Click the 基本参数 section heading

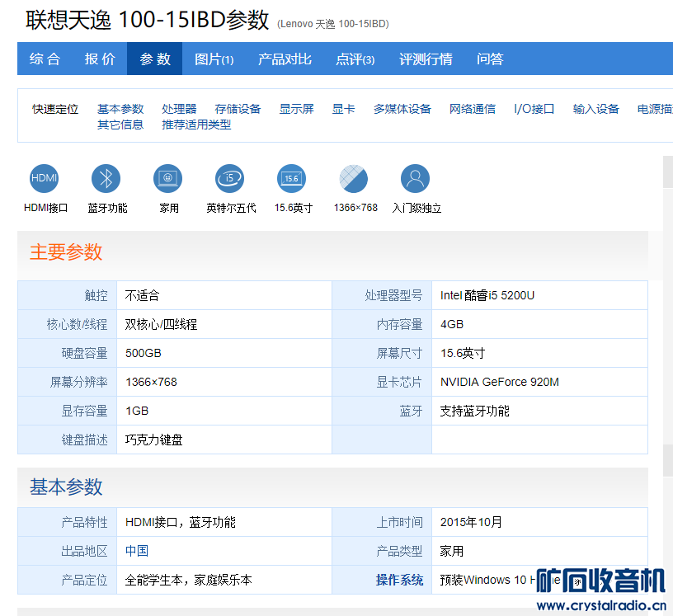coord(66,487)
